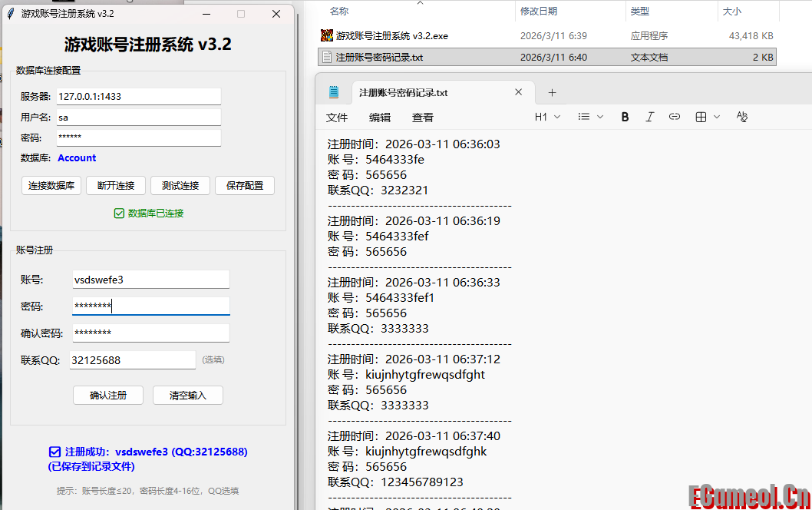
Task: Expand the table options chevron
Action: pos(717,117)
